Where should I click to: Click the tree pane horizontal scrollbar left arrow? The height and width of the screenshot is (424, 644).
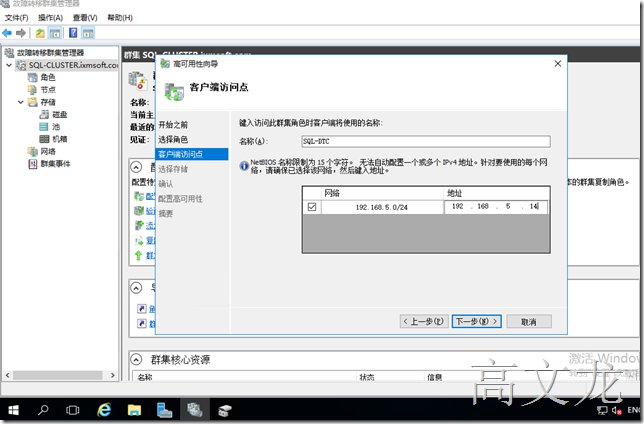[7, 375]
